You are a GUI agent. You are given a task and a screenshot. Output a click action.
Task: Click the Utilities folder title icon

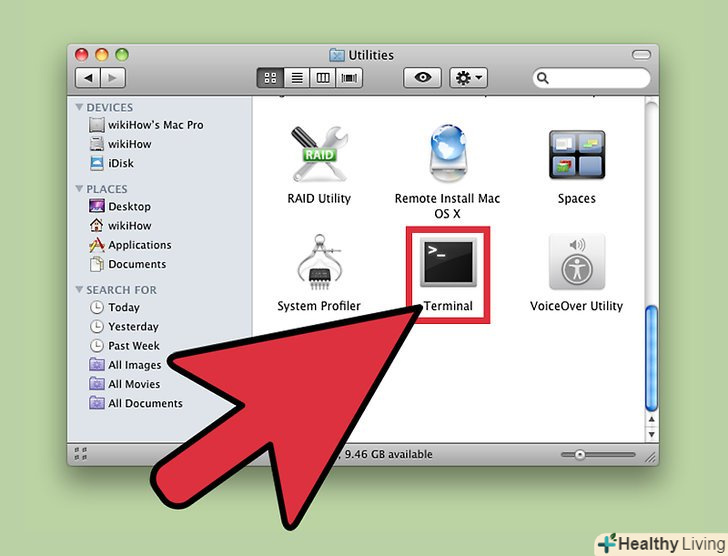click(337, 55)
